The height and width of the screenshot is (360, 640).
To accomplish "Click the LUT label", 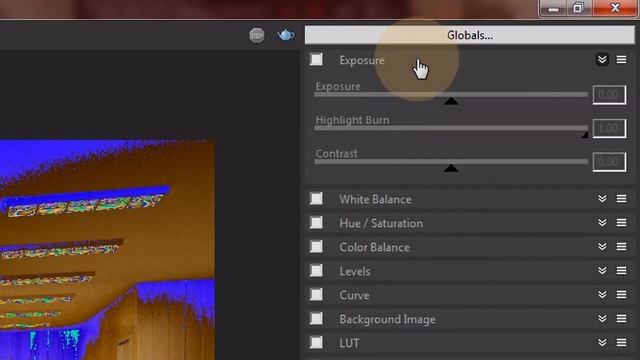I will (349, 343).
